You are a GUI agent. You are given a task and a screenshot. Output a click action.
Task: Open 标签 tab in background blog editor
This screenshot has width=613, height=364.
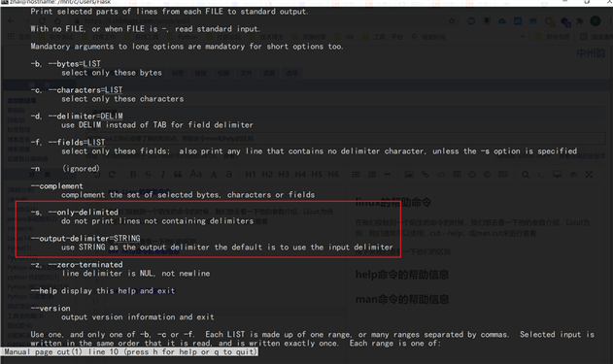(x=178, y=73)
